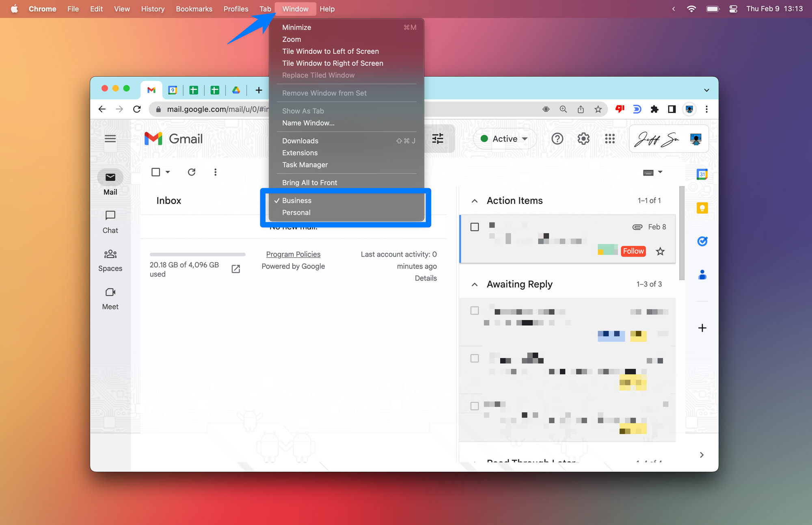
Task: Choose Minimize in Window menu
Action: 346,27
